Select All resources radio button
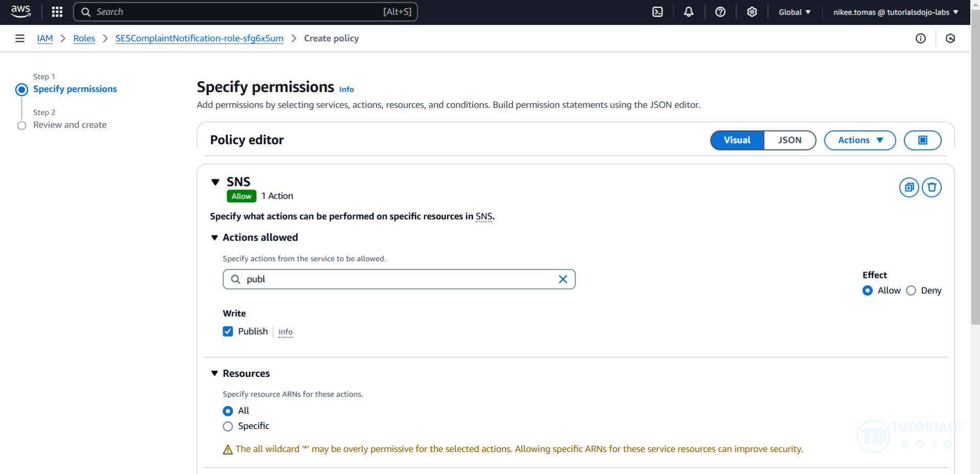Screen dimensions: 980x474 coord(228,411)
